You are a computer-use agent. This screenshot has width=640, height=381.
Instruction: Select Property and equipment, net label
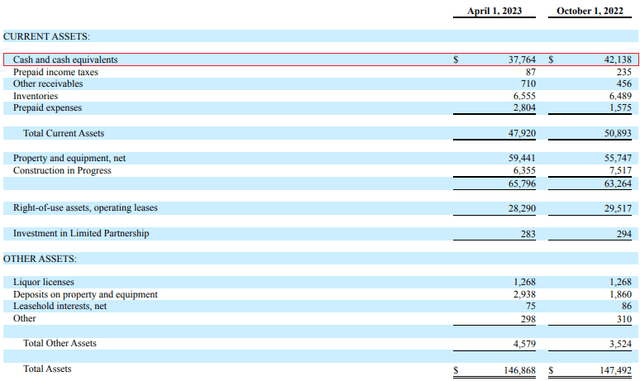[69, 158]
